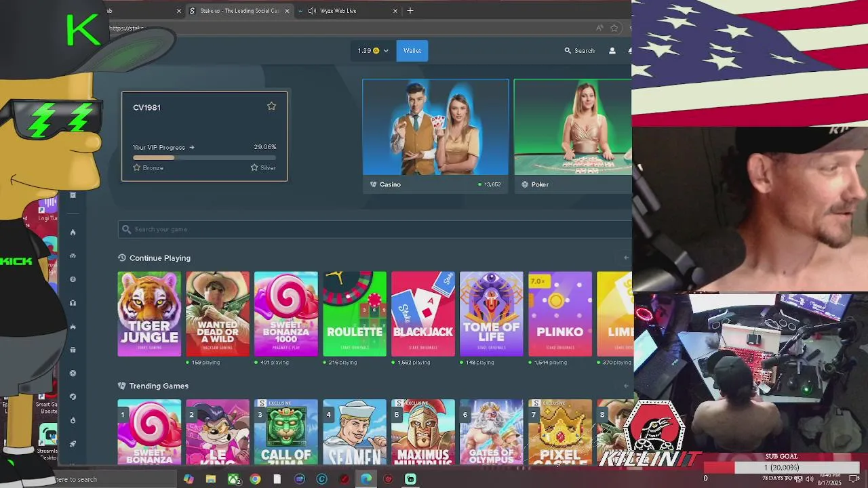Open Maximus Multiplus trending game
This screenshot has height=488, width=868.
click(423, 432)
